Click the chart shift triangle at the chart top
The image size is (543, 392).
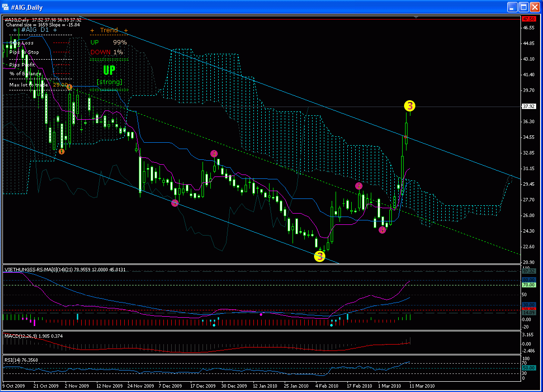[416, 18]
